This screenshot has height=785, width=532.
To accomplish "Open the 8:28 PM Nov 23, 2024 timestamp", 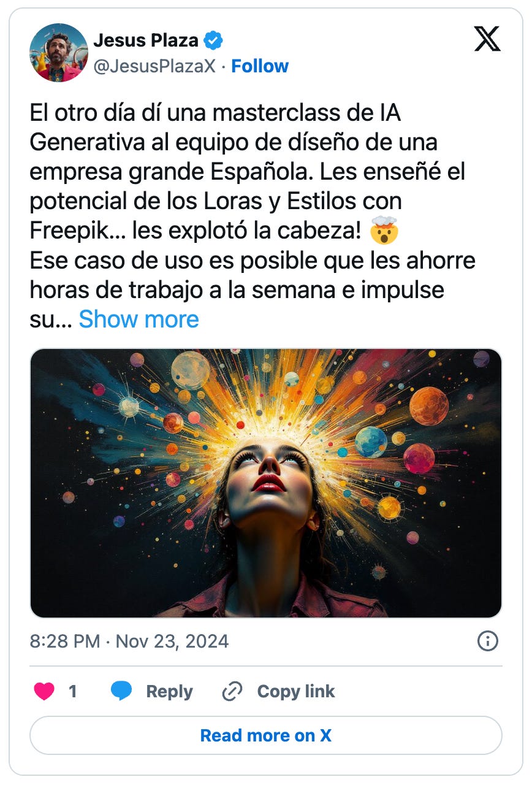I will (129, 641).
